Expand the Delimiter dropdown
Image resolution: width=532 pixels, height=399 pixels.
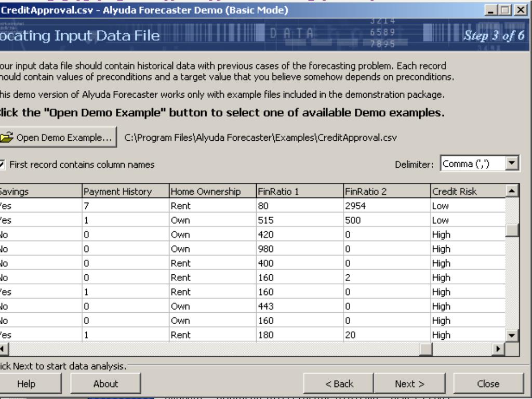point(512,164)
